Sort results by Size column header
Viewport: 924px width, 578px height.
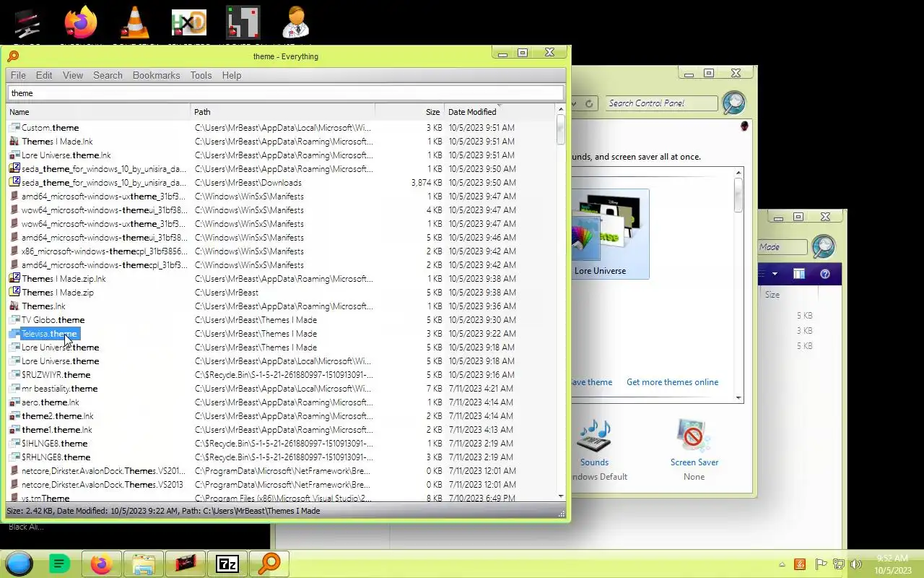point(409,112)
